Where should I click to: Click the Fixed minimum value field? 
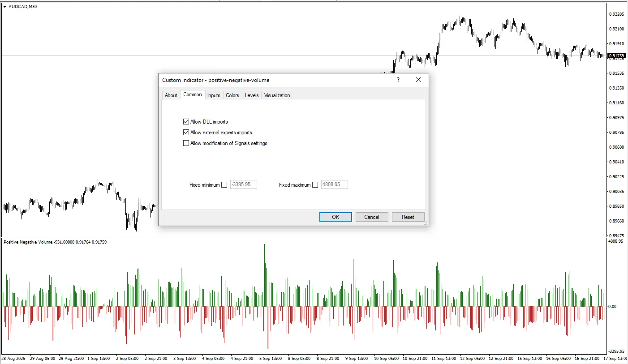[x=244, y=184]
